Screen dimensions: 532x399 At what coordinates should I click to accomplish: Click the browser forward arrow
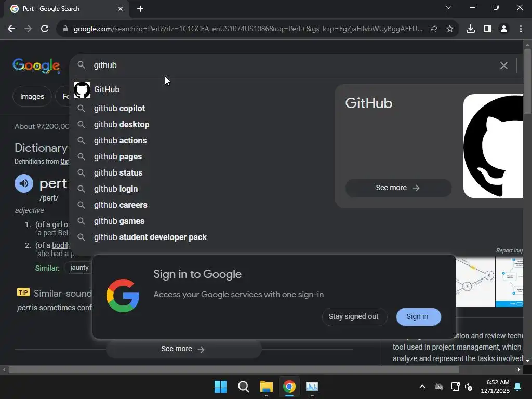(x=28, y=29)
